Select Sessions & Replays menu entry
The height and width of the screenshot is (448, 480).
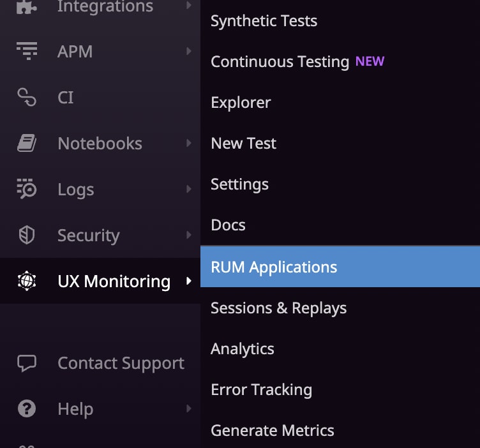coord(278,308)
